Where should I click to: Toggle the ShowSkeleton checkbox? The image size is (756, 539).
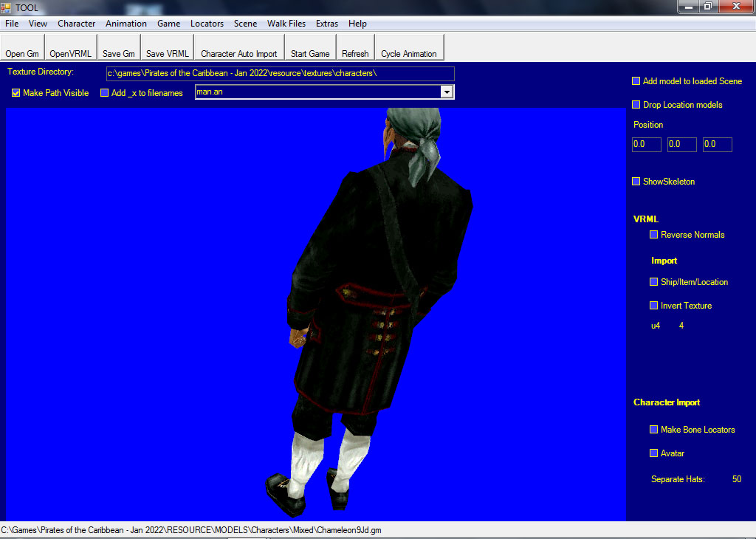pyautogui.click(x=636, y=182)
